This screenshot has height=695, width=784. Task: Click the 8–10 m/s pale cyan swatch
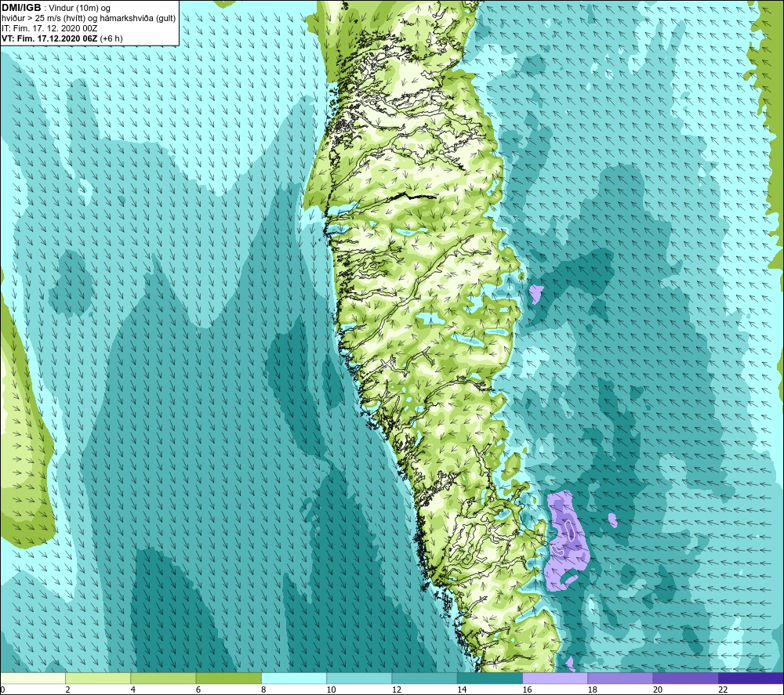[x=294, y=678]
